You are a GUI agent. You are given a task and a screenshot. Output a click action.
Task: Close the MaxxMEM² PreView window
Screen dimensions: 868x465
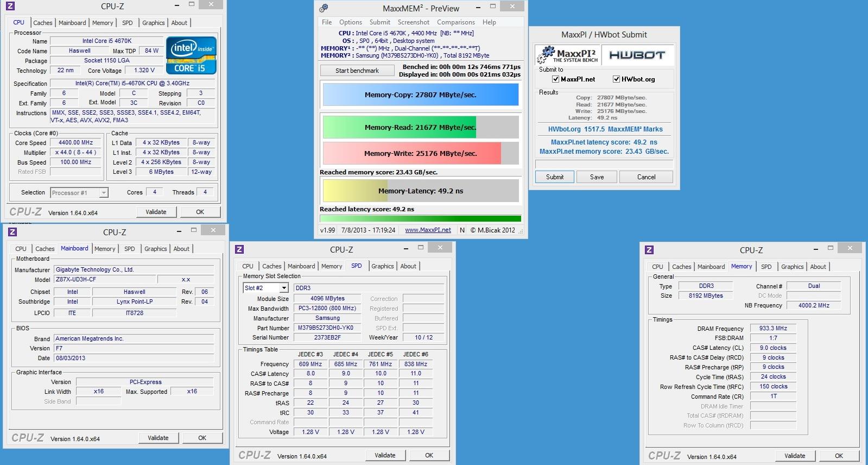[512, 6]
